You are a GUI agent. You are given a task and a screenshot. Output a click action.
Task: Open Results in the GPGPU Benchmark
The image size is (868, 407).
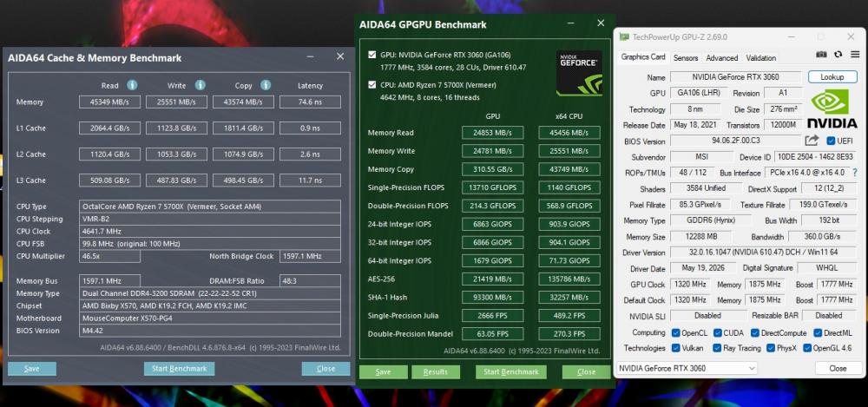[435, 372]
